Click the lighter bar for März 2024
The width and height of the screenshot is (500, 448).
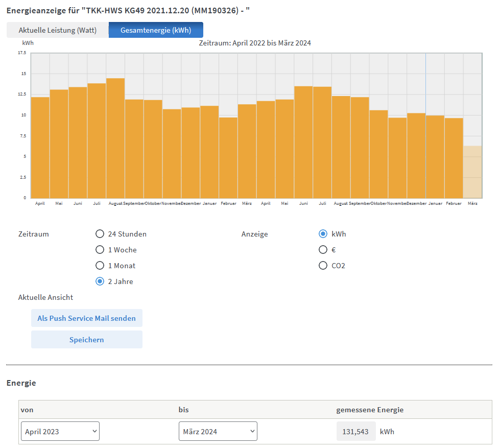click(x=472, y=172)
